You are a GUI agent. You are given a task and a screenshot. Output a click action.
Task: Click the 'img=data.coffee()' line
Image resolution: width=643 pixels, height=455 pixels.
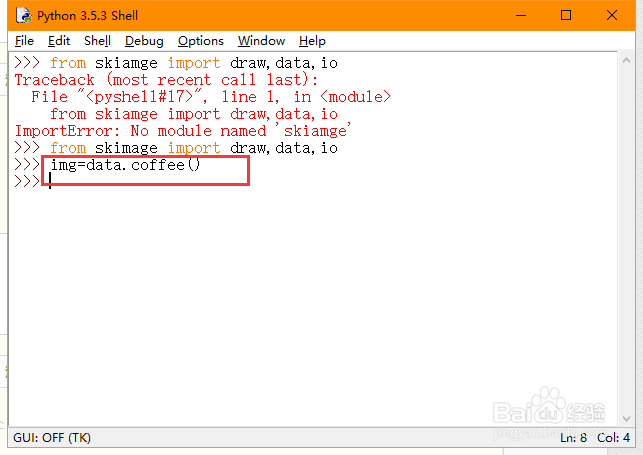pyautogui.click(x=125, y=165)
